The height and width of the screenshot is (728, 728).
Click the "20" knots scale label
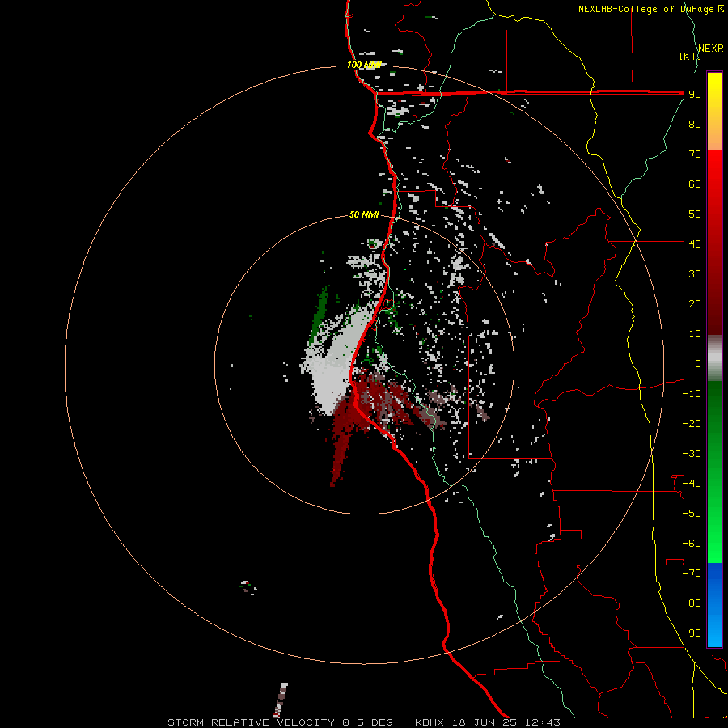coord(695,303)
